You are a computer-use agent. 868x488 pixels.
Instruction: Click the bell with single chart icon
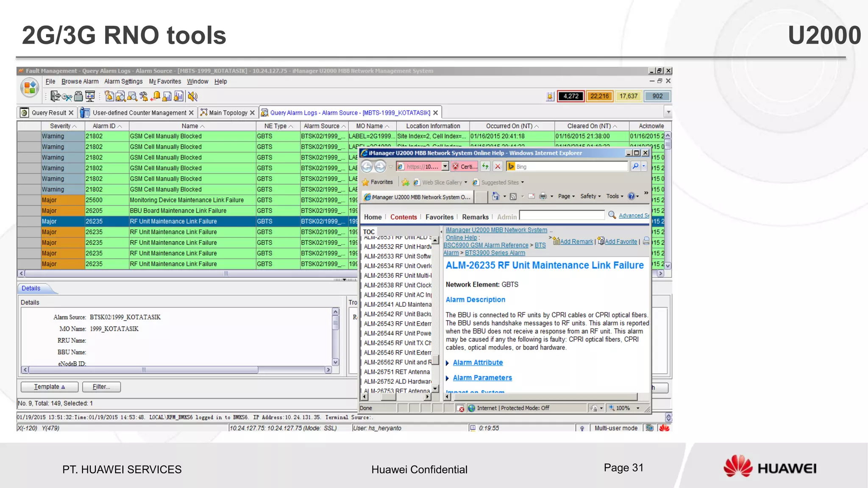(167, 97)
